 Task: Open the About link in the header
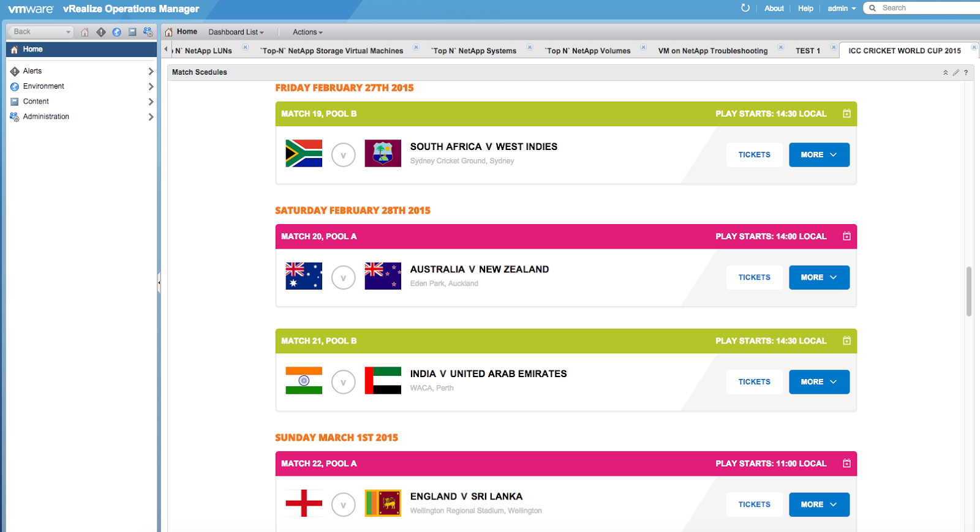click(774, 8)
